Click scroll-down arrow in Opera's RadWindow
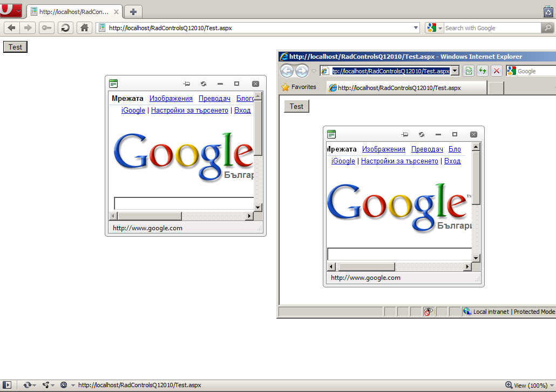Screen dimensions: 556x392 (258, 208)
